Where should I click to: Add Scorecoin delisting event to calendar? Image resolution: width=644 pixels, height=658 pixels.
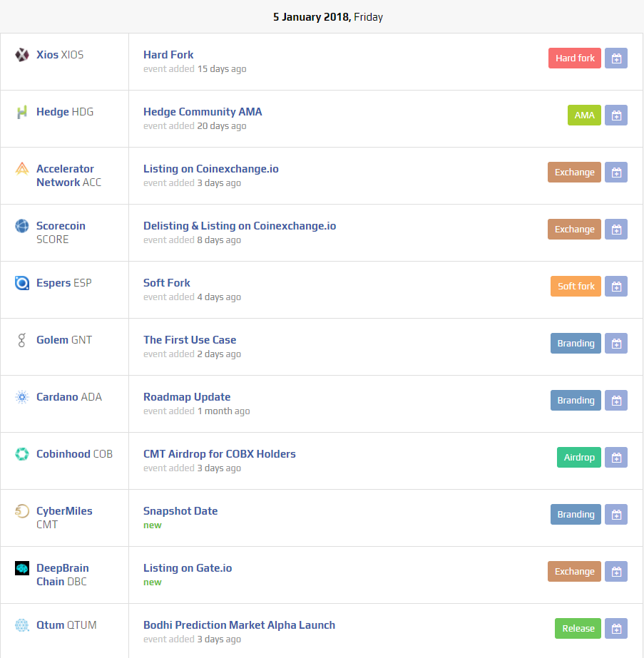point(616,230)
